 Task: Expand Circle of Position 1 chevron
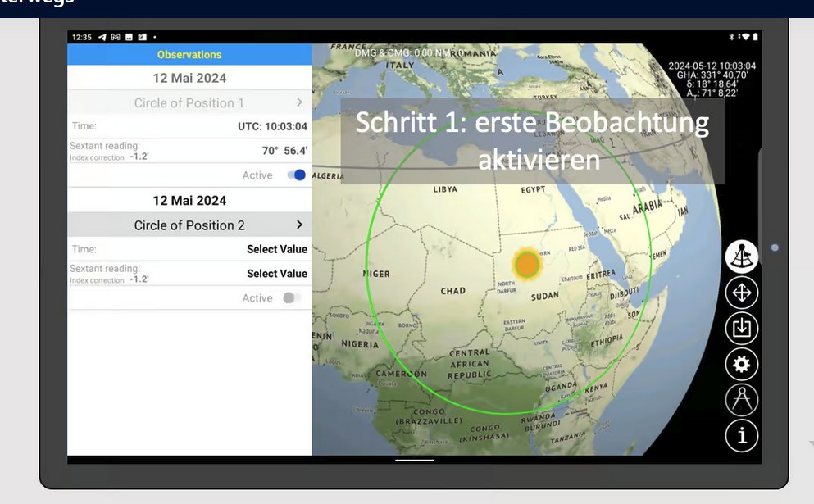pos(299,102)
